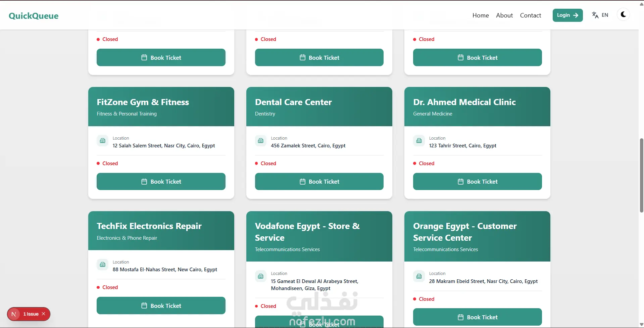Image resolution: width=644 pixels, height=328 pixels.
Task: Go to the Home page
Action: click(x=481, y=15)
